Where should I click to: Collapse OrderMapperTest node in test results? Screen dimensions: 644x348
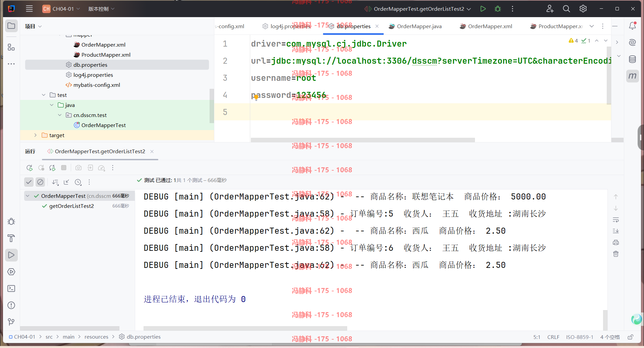pos(28,196)
